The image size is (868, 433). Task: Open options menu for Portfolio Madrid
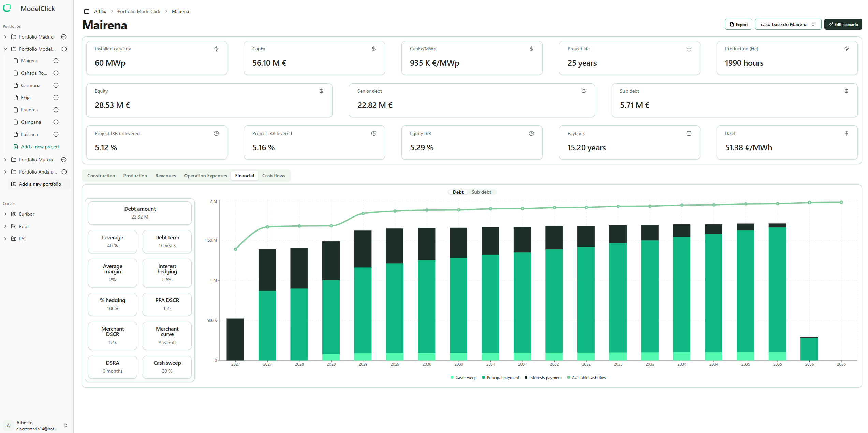pyautogui.click(x=64, y=37)
